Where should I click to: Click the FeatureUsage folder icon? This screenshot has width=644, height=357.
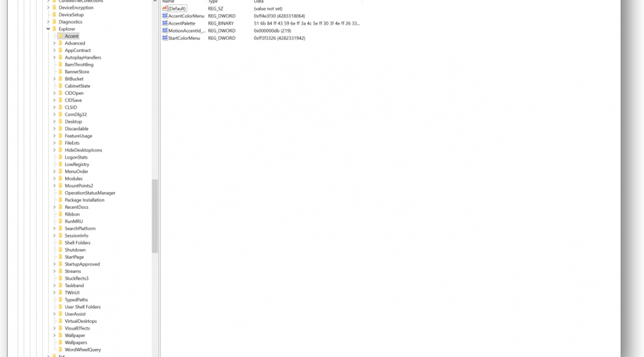(60, 136)
